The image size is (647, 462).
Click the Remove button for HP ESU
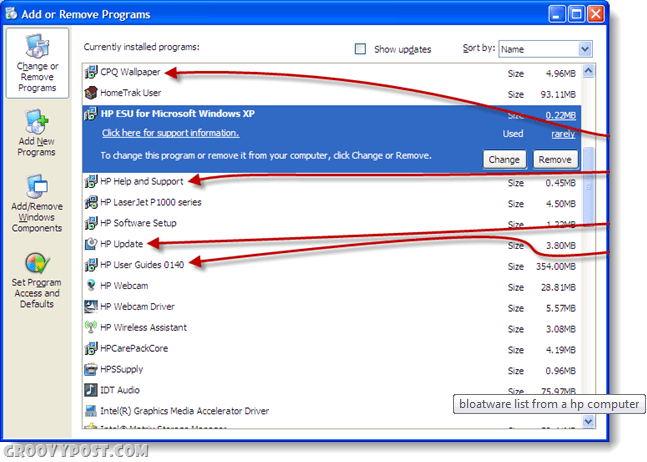(x=555, y=160)
